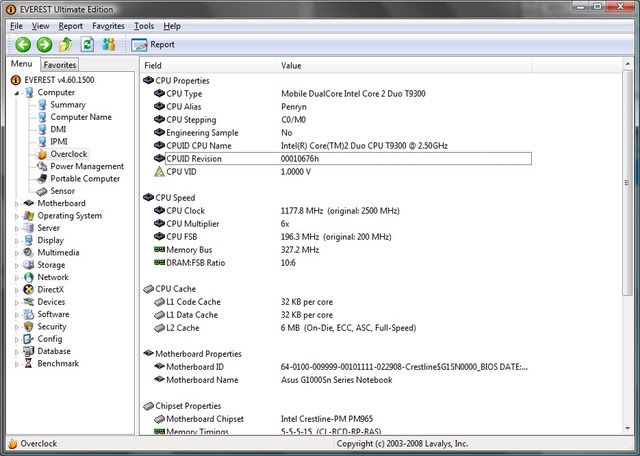The width and height of the screenshot is (640, 456).
Task: Switch to the Favorites tab
Action: [60, 65]
